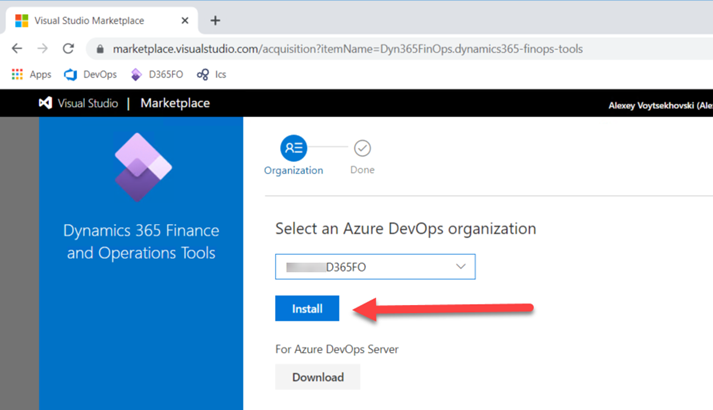Go to the Marketplace header link
713x410 pixels.
pyautogui.click(x=175, y=103)
